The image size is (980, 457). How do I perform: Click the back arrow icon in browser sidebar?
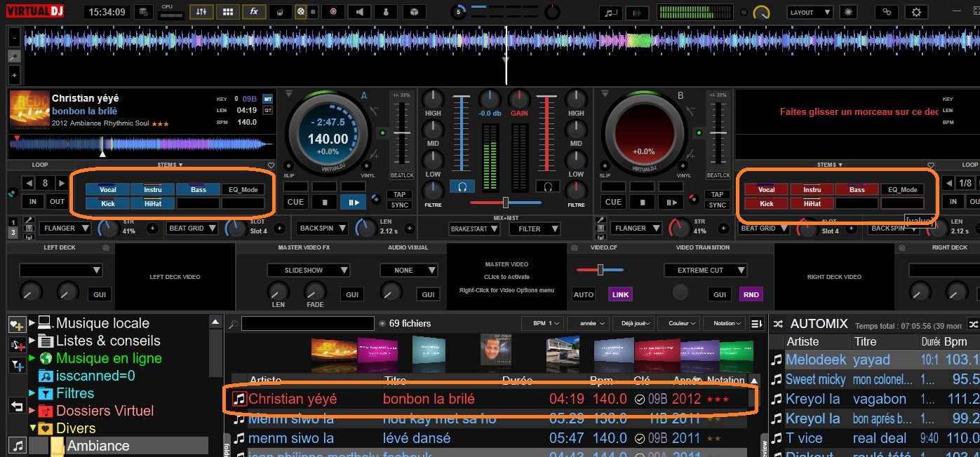[x=17, y=406]
